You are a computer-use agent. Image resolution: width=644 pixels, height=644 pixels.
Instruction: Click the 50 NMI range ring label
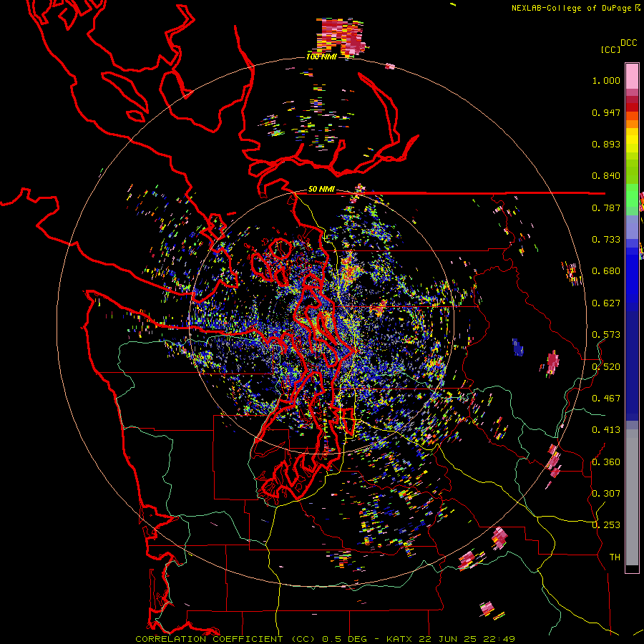coord(321,190)
